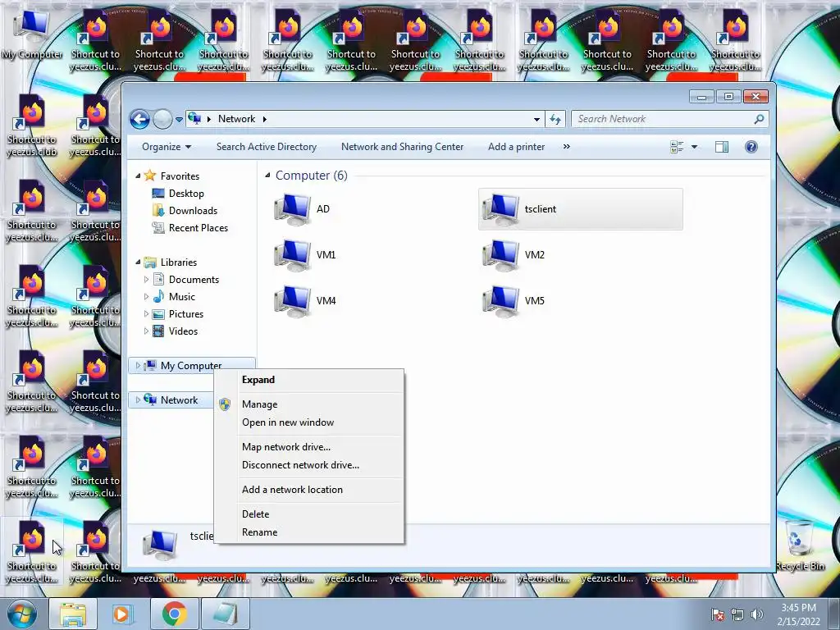840x630 pixels.
Task: Open the Organize menu
Action: pyautogui.click(x=167, y=147)
